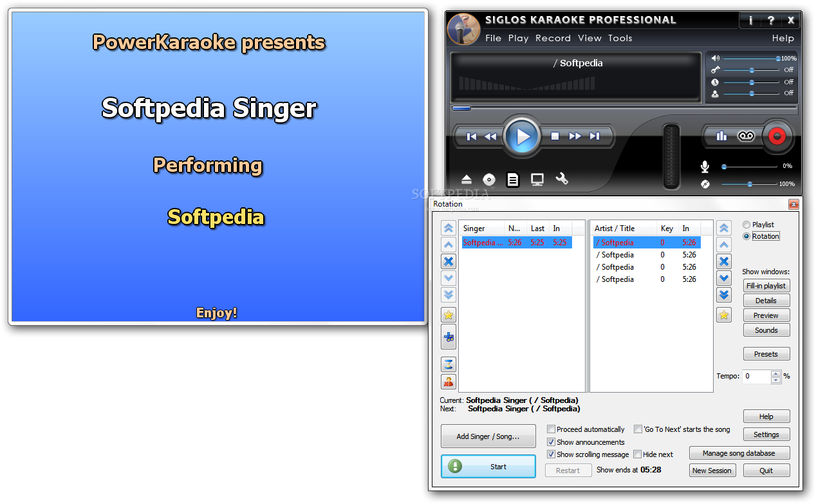This screenshot has height=504, width=816.
Task: Stop playback with the square button
Action: (555, 136)
